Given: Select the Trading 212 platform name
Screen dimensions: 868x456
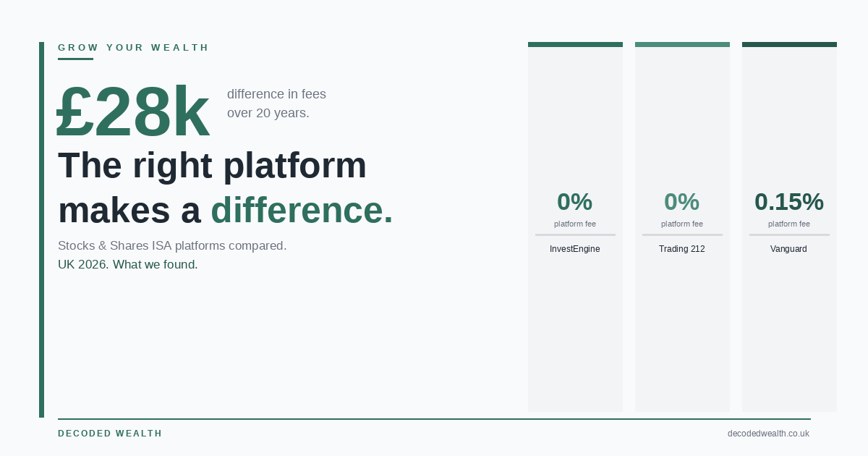Looking at the screenshot, I should click(681, 249).
